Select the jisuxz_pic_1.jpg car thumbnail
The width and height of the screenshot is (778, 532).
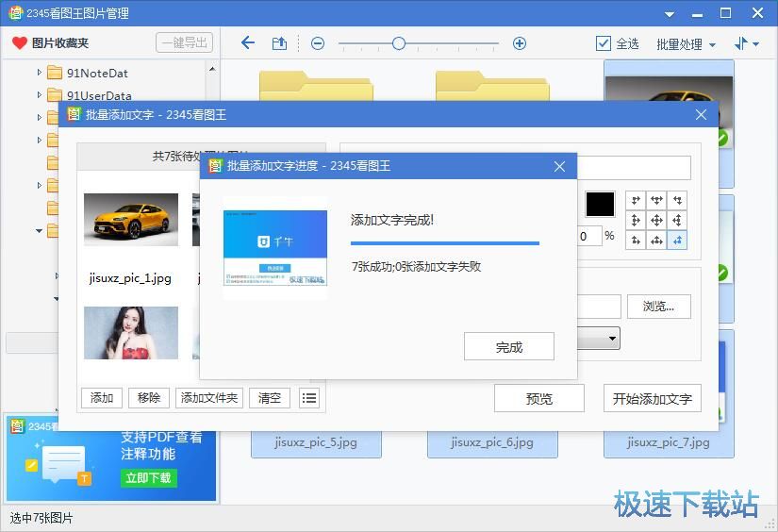[x=131, y=220]
